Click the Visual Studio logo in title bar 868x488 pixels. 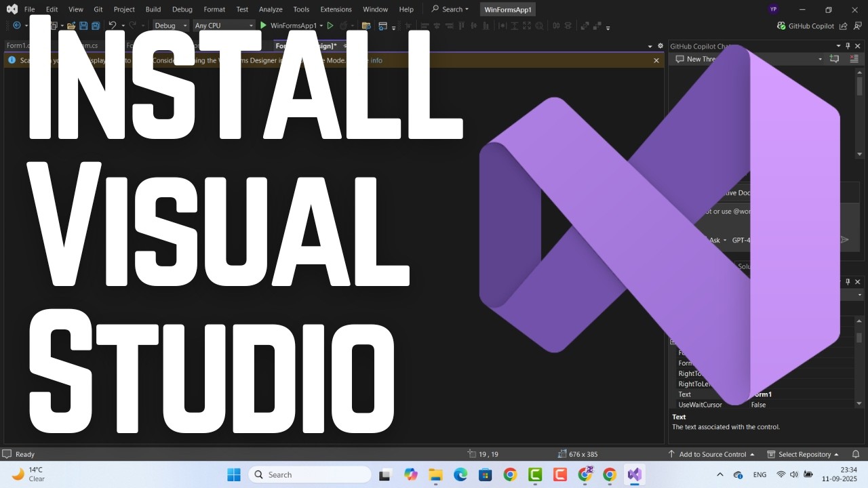(12, 9)
